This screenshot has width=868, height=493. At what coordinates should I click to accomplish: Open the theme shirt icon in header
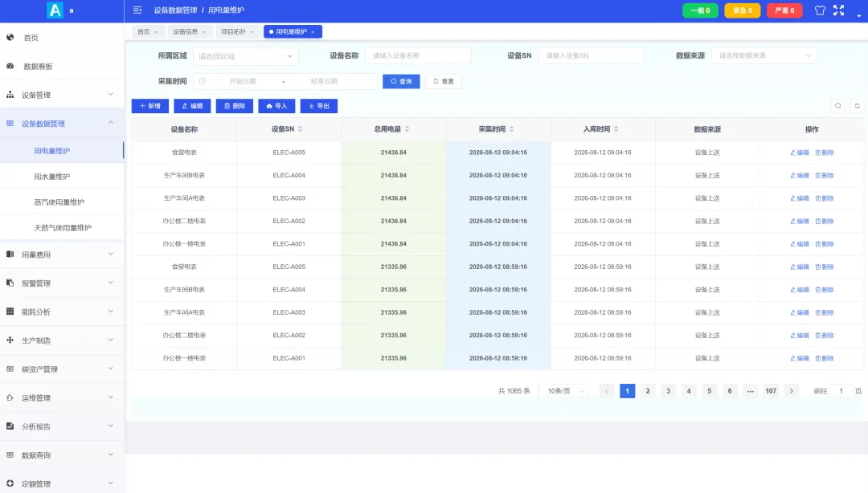[x=820, y=10]
